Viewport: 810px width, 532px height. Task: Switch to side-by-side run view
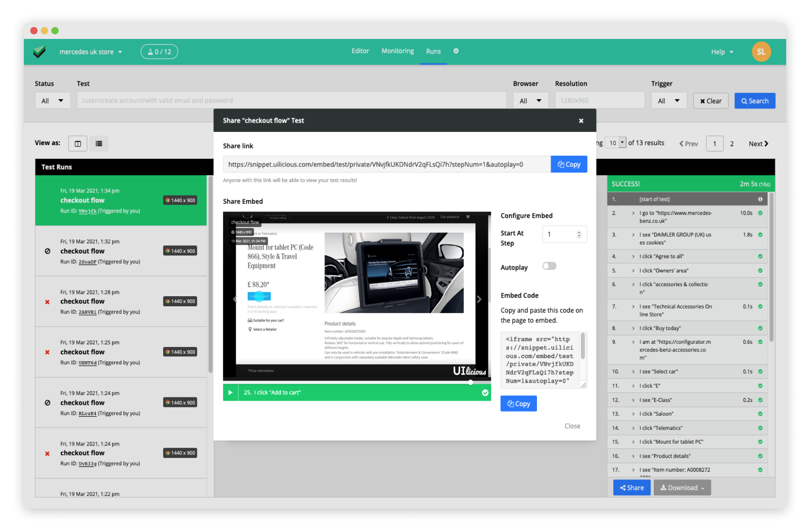(x=77, y=143)
